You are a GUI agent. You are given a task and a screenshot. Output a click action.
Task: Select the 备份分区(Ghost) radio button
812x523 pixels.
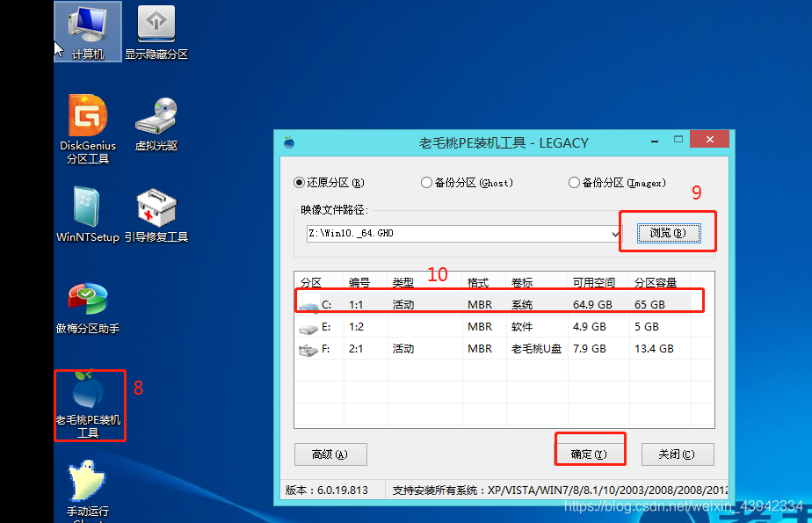click(x=426, y=182)
